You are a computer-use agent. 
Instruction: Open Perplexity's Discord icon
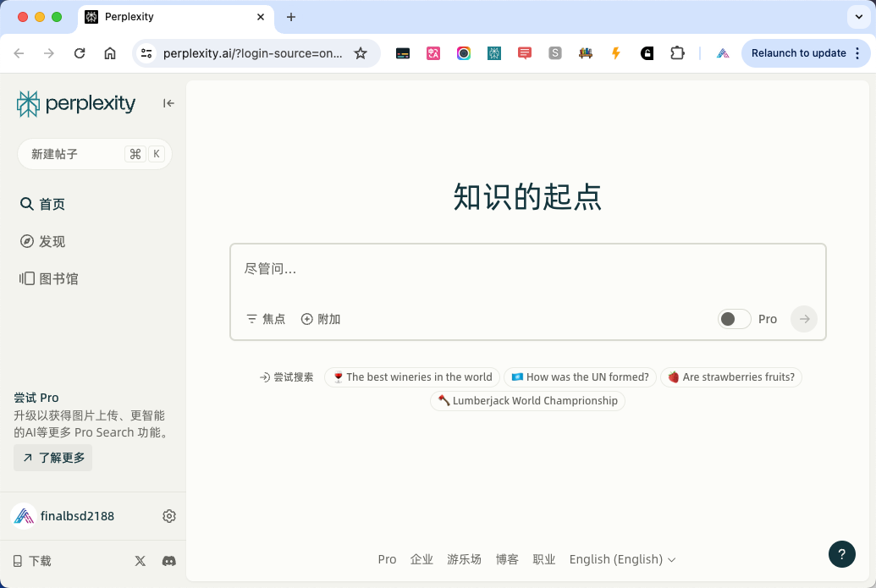168,561
